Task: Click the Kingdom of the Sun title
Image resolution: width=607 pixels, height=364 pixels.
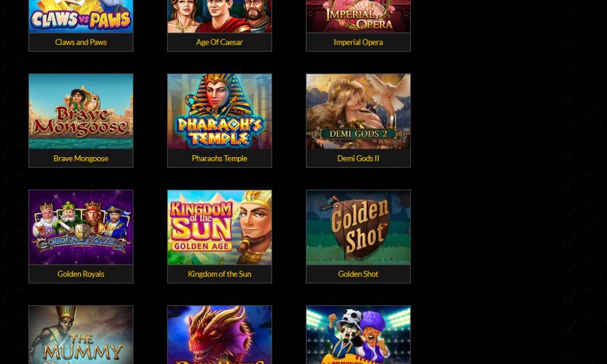Action: (220, 274)
